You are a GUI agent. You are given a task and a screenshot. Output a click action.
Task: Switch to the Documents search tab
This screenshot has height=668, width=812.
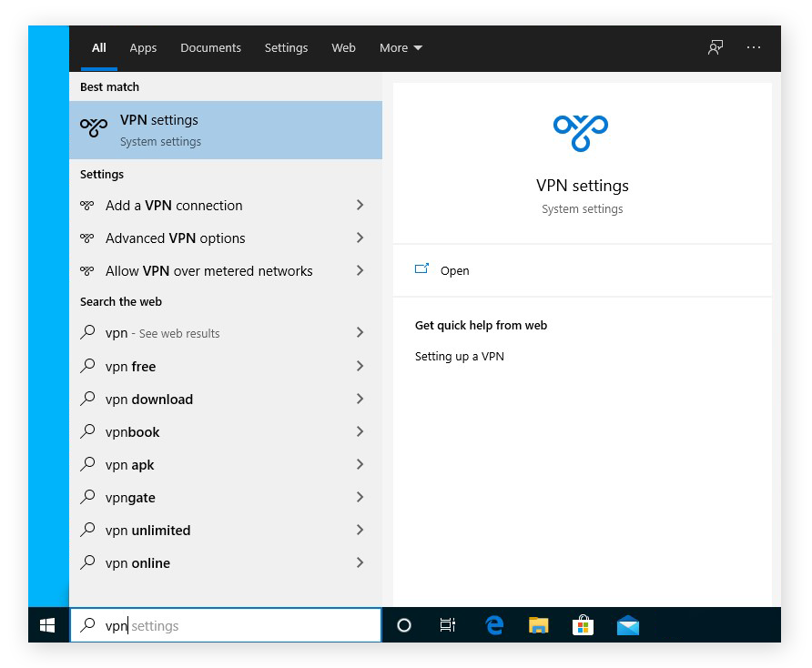210,47
